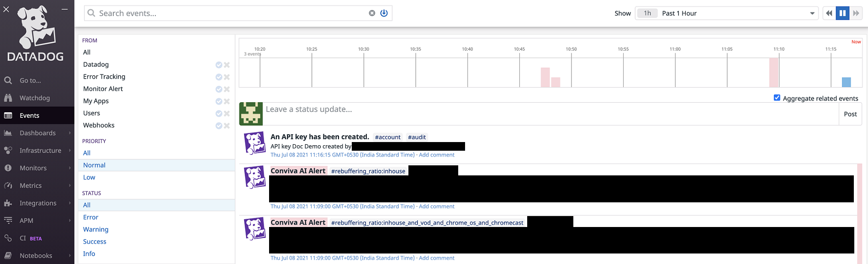Screen dimensions: 868x264
Task: Expand the Dashboards submenu arrow
Action: click(x=70, y=133)
